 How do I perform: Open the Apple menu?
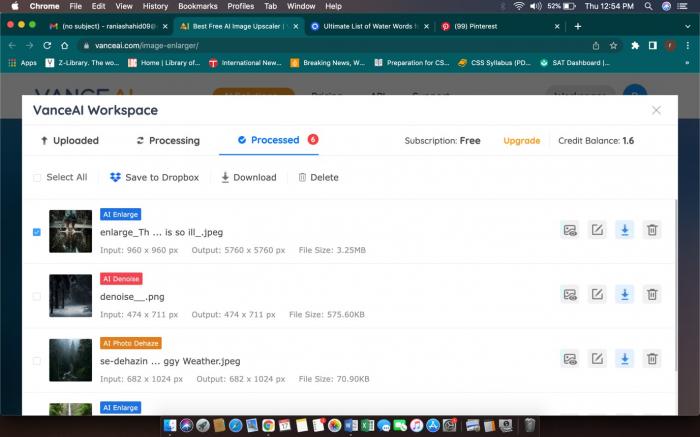(x=15, y=6)
